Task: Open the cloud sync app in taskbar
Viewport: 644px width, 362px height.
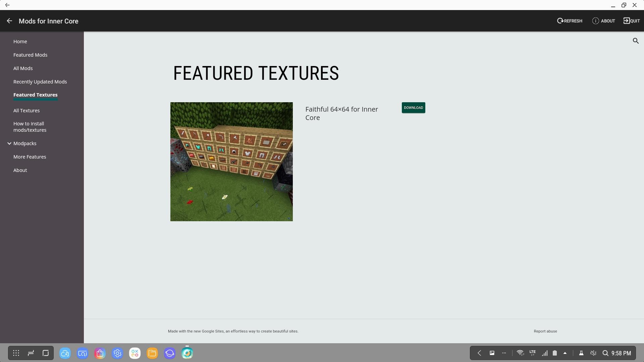Action: pyautogui.click(x=65, y=353)
